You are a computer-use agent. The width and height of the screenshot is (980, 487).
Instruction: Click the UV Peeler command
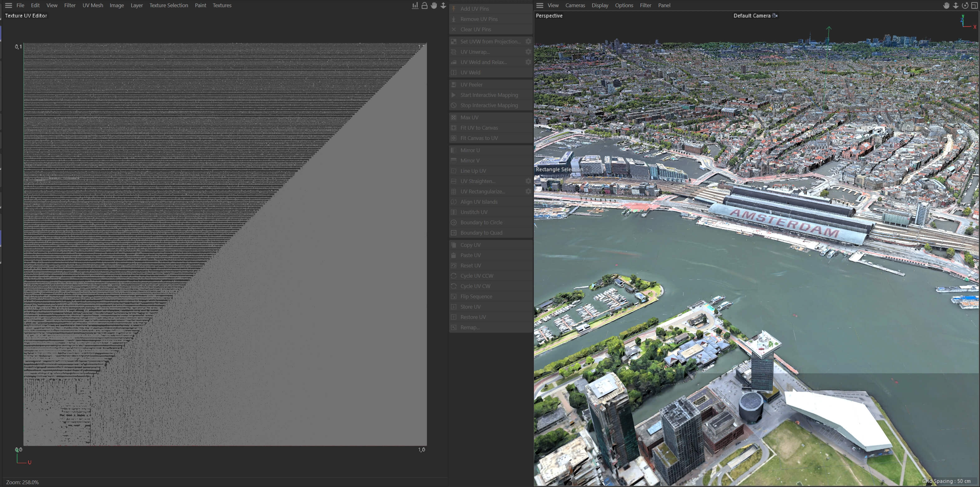point(491,84)
